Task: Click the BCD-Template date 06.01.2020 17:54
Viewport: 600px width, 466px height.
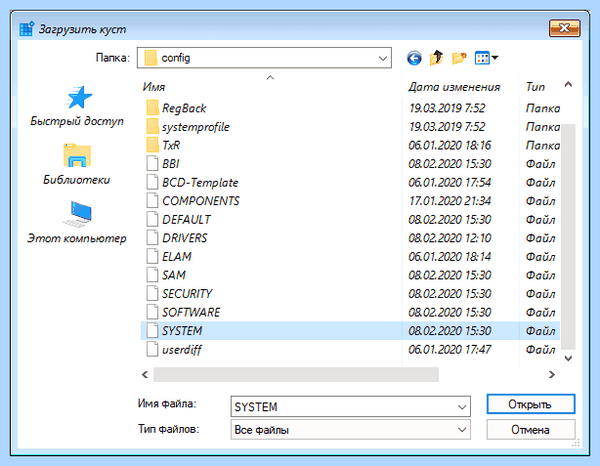Action: click(450, 182)
